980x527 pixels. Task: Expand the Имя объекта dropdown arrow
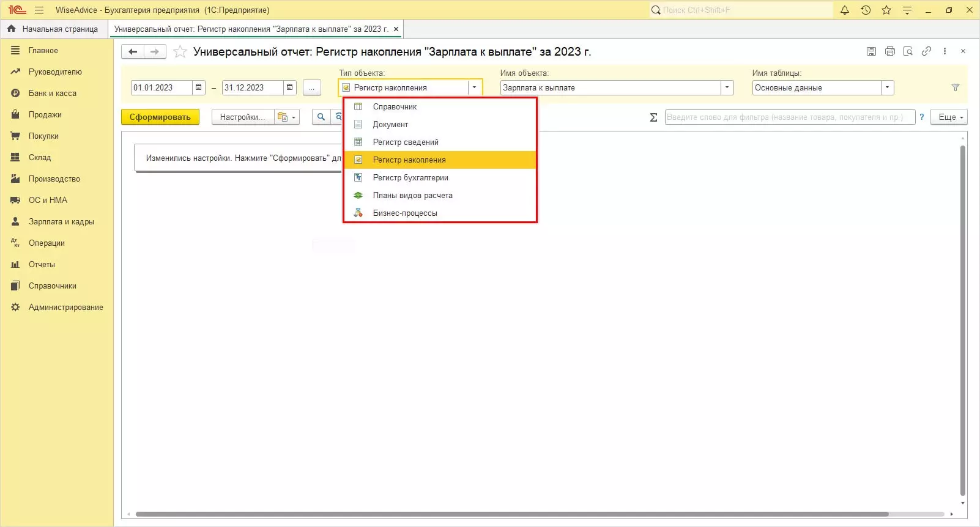727,87
